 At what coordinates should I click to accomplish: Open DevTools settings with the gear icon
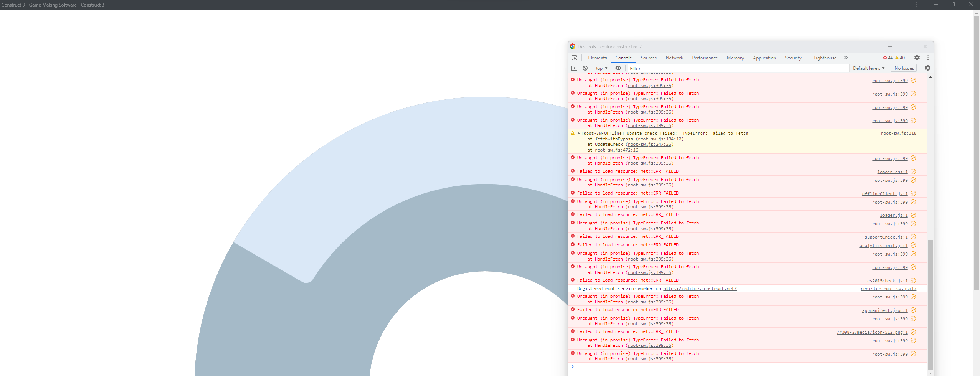[x=917, y=58]
